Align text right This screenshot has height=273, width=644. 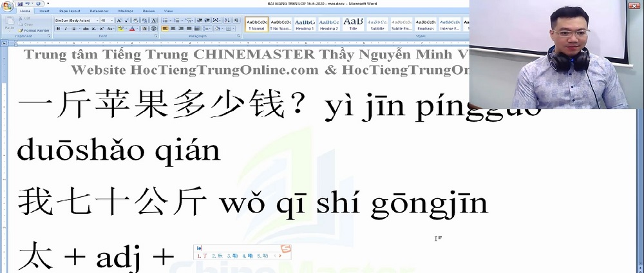[x=181, y=29]
